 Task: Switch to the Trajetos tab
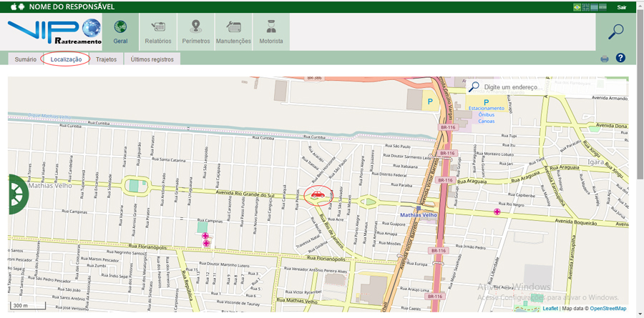click(107, 59)
